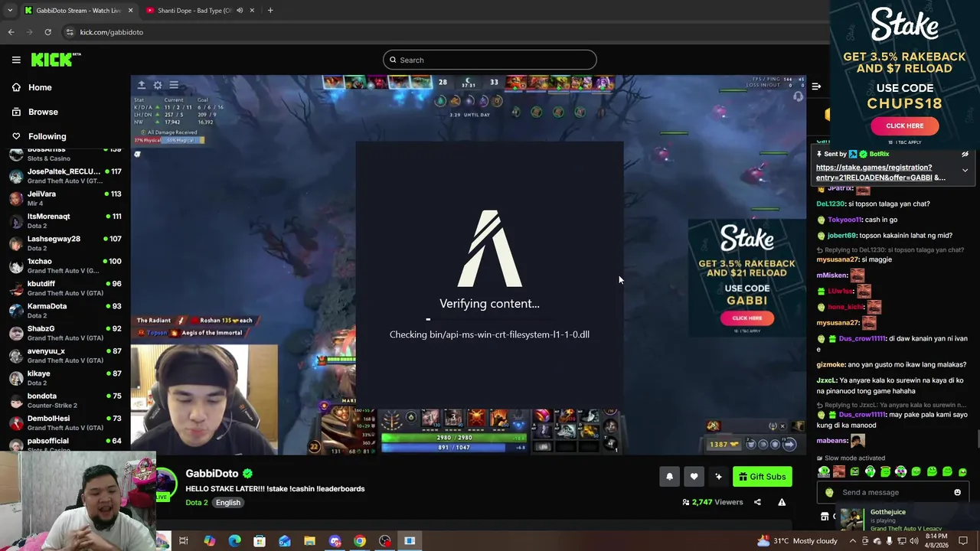Viewport: 980px width, 551px height.
Task: Click the video player stream area
Action: tap(468, 265)
